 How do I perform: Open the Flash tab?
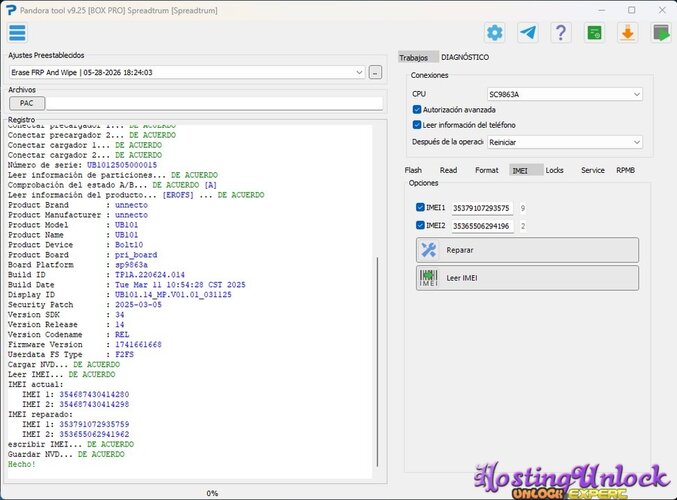pyautogui.click(x=413, y=170)
